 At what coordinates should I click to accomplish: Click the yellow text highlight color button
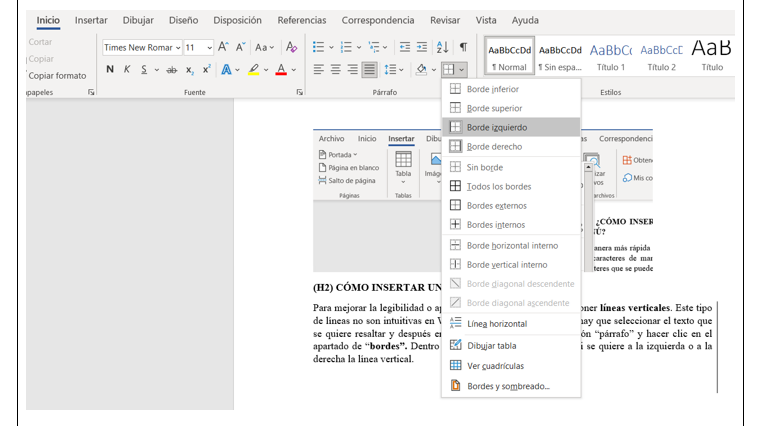point(254,70)
